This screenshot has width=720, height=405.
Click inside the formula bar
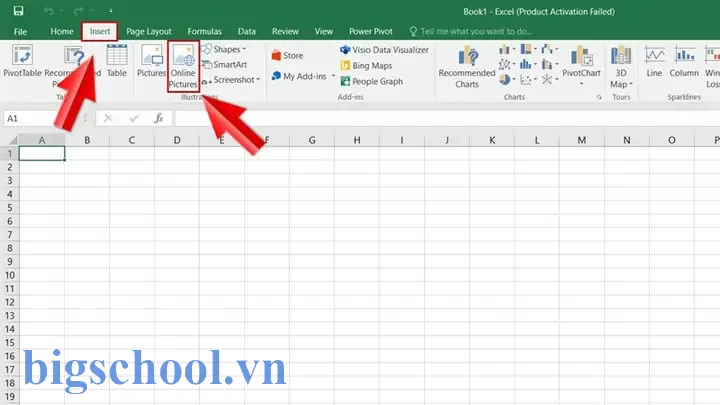446,118
